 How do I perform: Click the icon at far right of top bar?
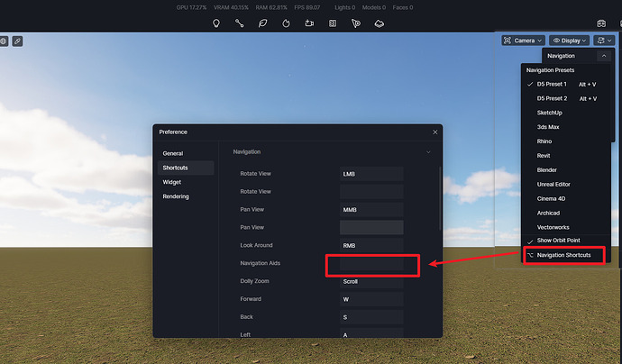(x=601, y=23)
